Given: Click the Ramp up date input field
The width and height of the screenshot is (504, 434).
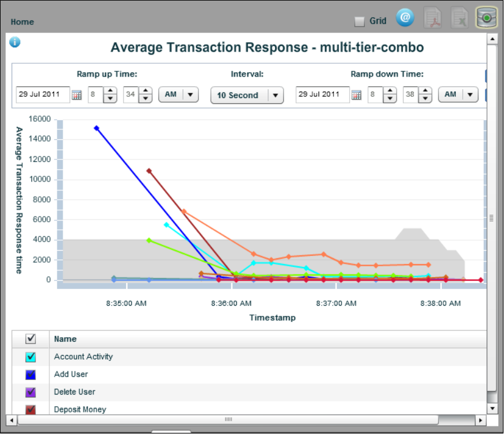Looking at the screenshot, I should click(x=43, y=95).
